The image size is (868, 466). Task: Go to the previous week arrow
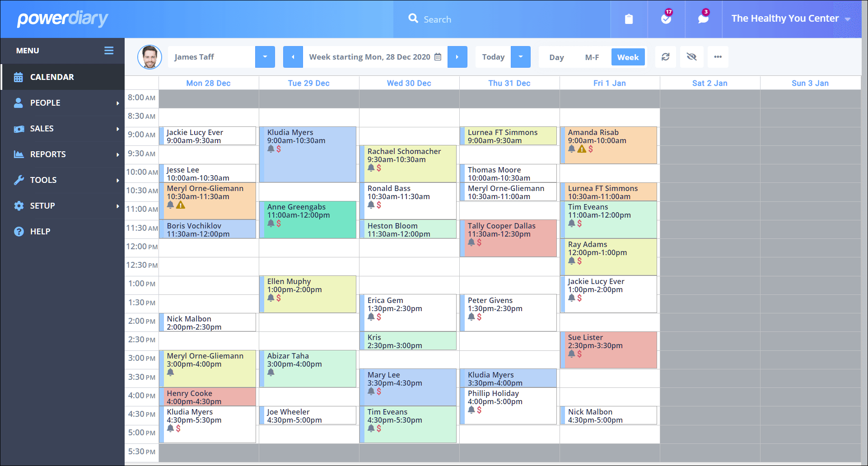coord(293,57)
